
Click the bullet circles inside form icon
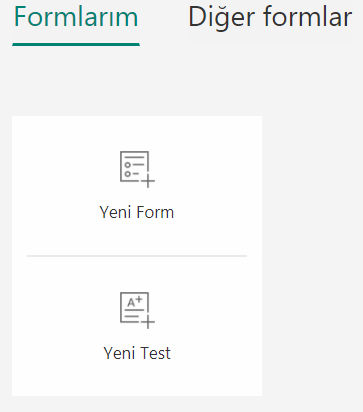[128, 169]
